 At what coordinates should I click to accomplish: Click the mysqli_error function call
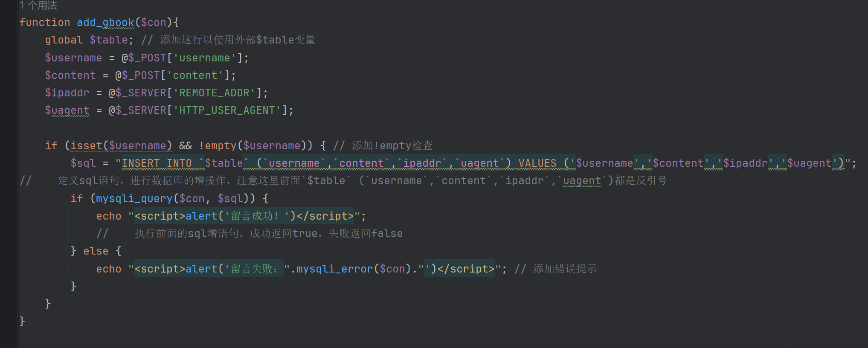(x=334, y=269)
